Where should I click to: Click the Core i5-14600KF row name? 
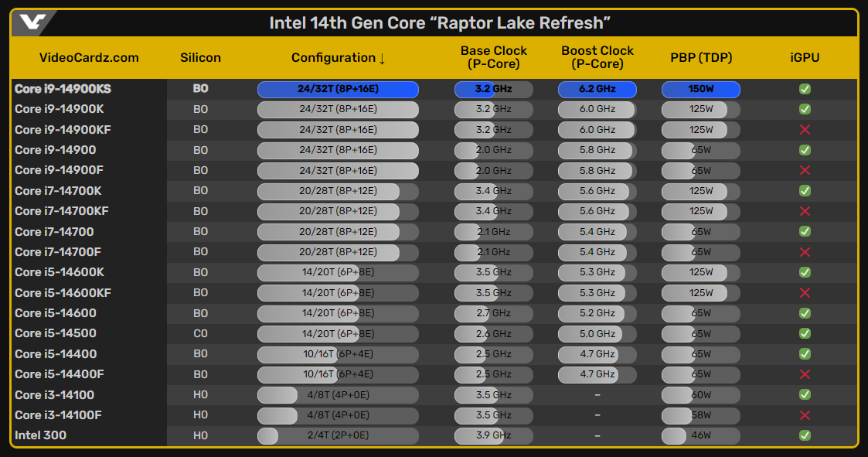[x=63, y=292]
